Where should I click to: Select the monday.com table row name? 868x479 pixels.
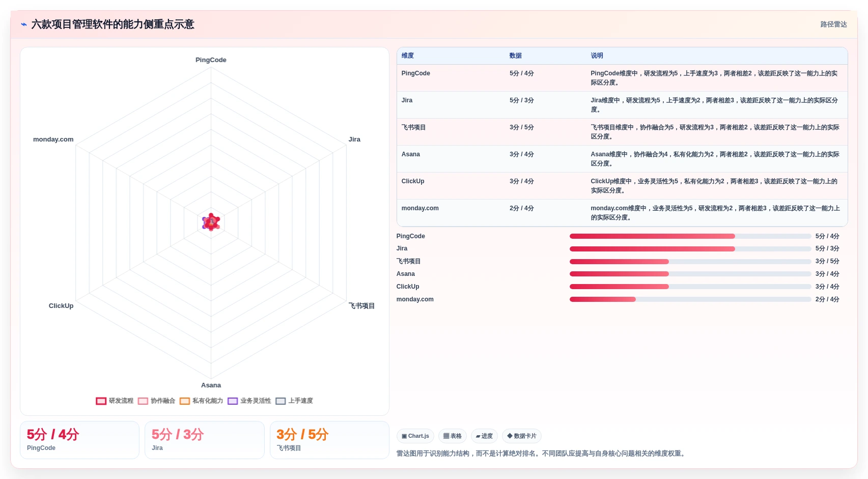coord(420,208)
